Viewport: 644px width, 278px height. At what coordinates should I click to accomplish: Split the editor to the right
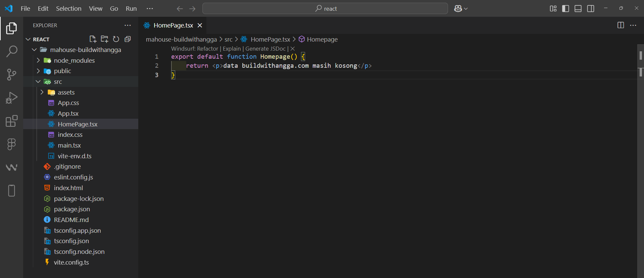tap(621, 25)
